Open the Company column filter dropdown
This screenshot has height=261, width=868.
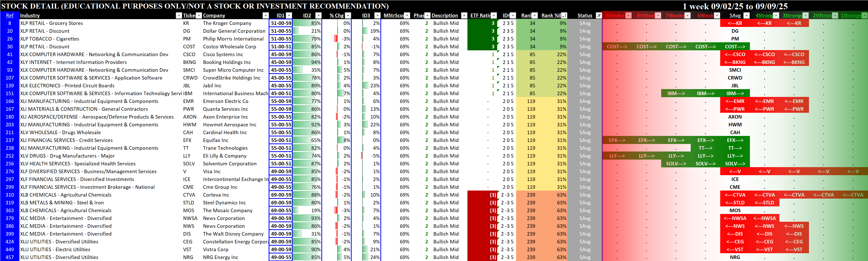266,15
